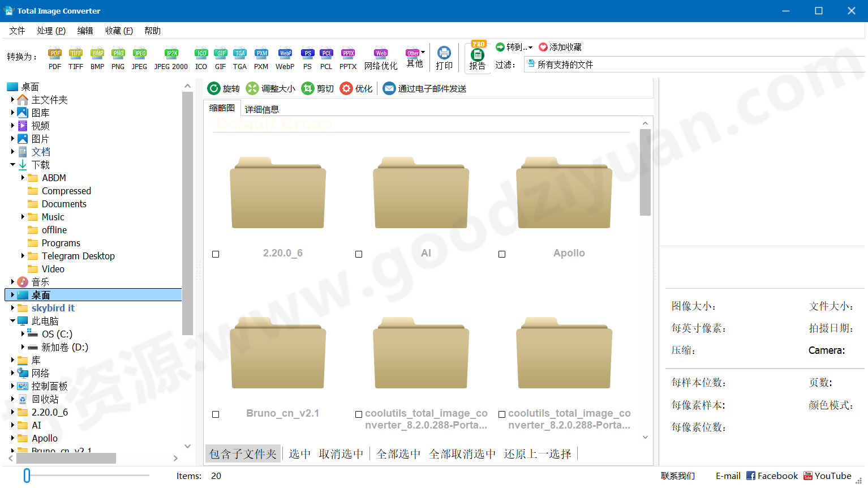
Task: Click the 全部选中 (select all) button
Action: pos(398,453)
